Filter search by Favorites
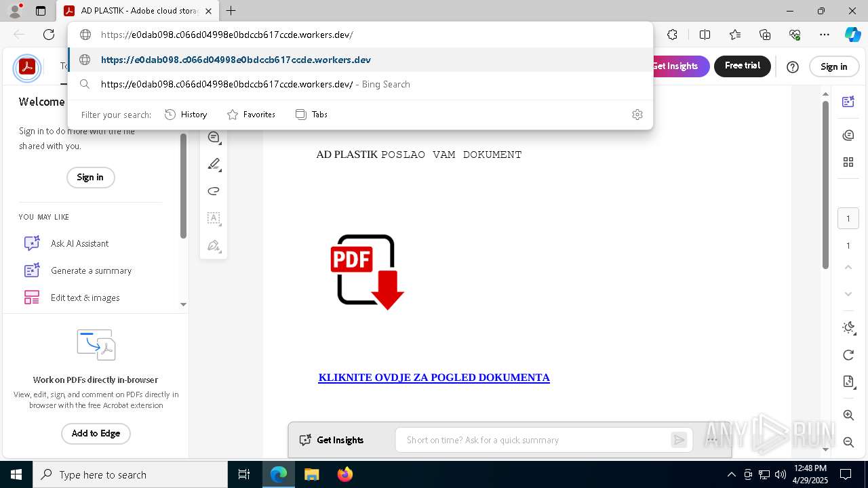The height and width of the screenshot is (488, 868). 251,115
